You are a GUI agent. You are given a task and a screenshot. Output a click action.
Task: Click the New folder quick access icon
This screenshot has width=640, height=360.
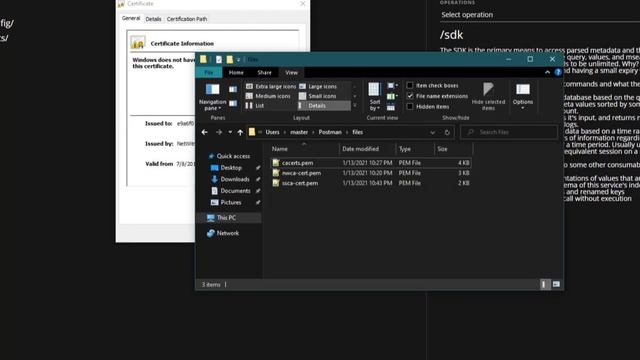pos(230,60)
